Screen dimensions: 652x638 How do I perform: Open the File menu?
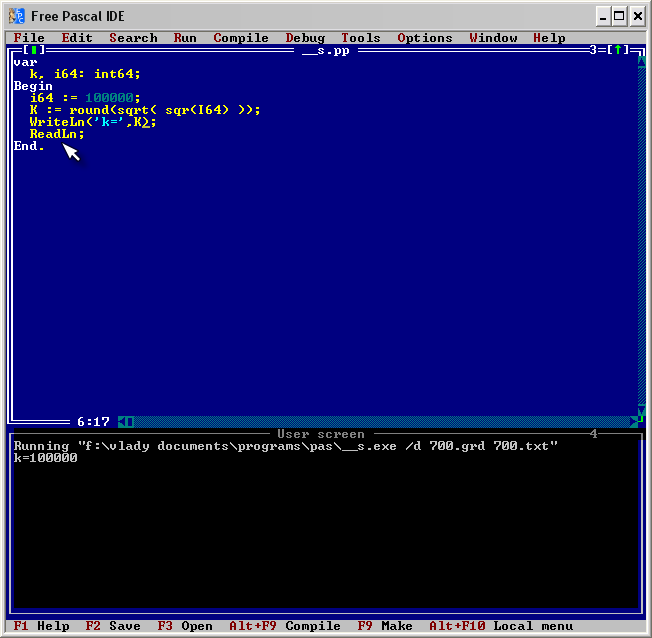tap(29, 38)
